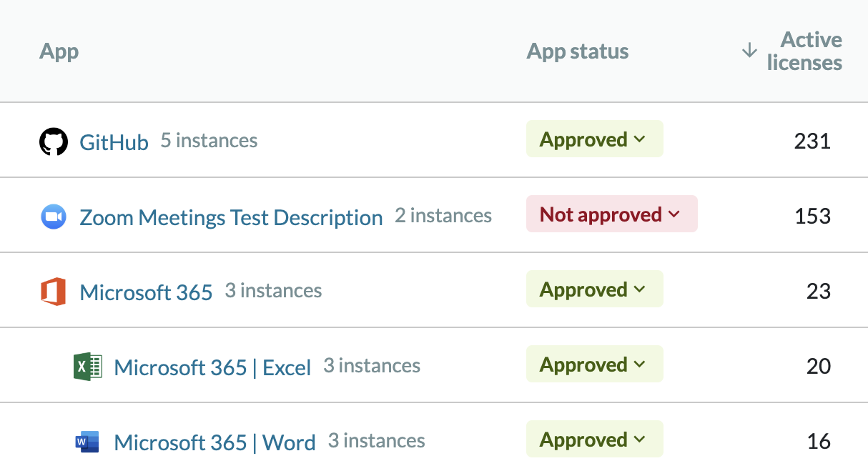Click the App column header
Viewport: 868px width, 476px height.
click(x=59, y=51)
